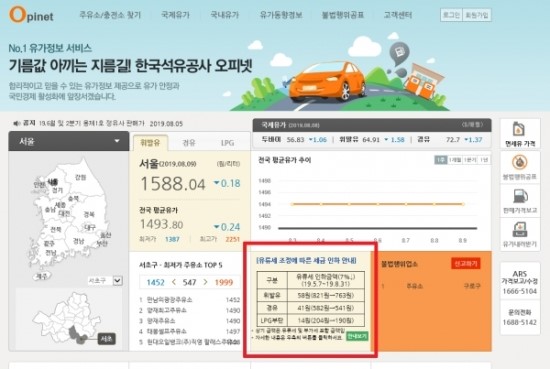Image resolution: width=550 pixels, height=369 pixels.
Task: Click the 불법행위업소 panel heading
Action: pyautogui.click(x=399, y=264)
